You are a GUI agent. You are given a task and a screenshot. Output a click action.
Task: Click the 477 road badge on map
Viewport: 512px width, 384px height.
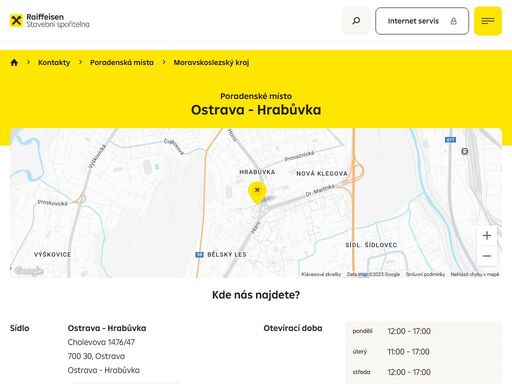pos(450,140)
